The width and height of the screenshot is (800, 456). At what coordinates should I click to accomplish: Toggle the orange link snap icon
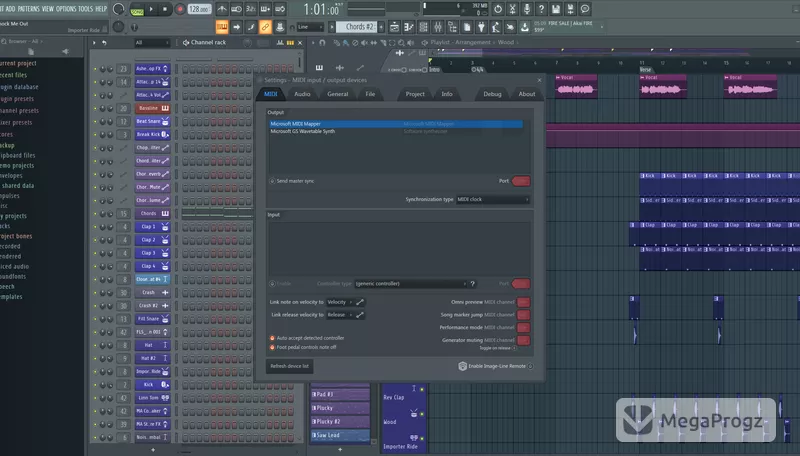pos(265,27)
